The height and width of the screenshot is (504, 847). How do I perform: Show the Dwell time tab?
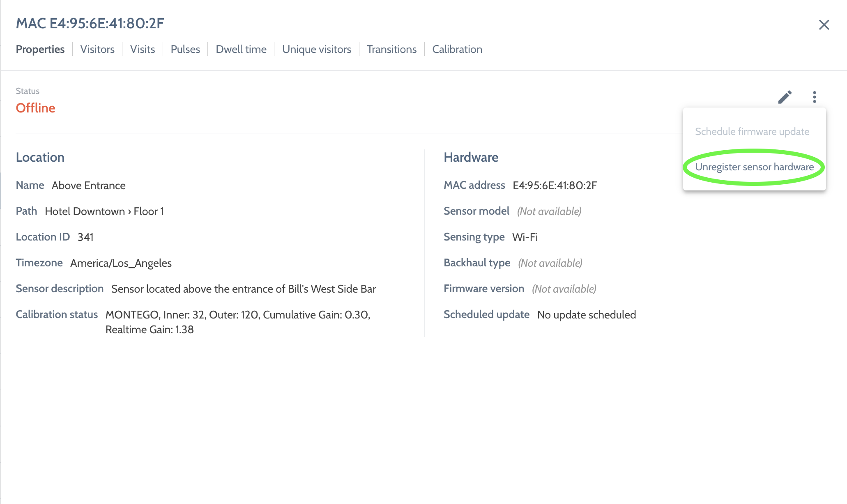pos(241,49)
